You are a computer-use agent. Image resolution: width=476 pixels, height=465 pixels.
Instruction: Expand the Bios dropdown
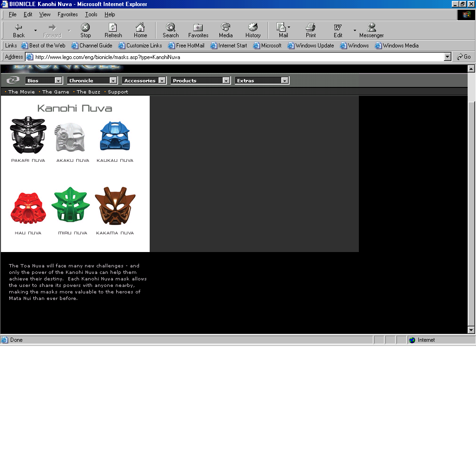click(58, 80)
